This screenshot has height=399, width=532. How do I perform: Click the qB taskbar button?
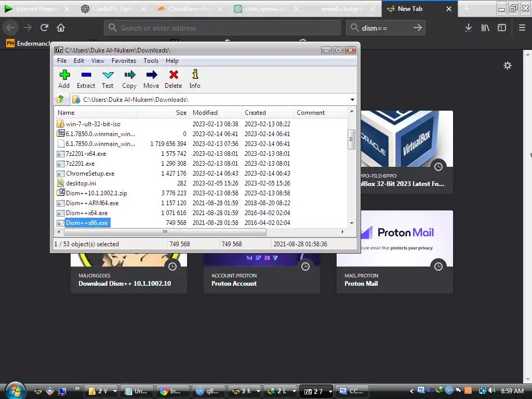click(x=208, y=391)
